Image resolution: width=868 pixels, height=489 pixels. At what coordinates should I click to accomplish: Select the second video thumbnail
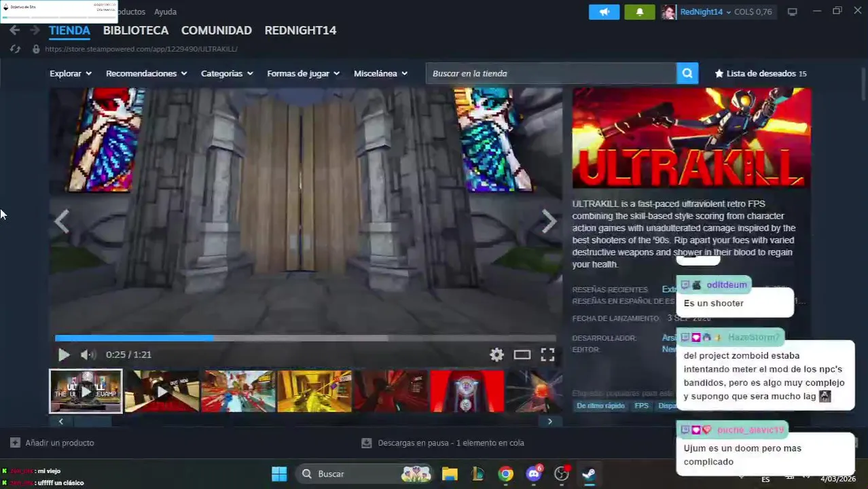[x=162, y=391]
